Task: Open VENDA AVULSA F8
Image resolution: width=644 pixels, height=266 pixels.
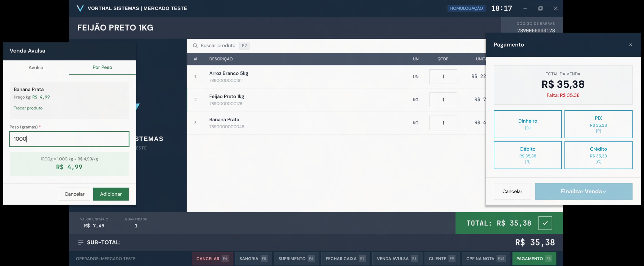Action: point(397,259)
